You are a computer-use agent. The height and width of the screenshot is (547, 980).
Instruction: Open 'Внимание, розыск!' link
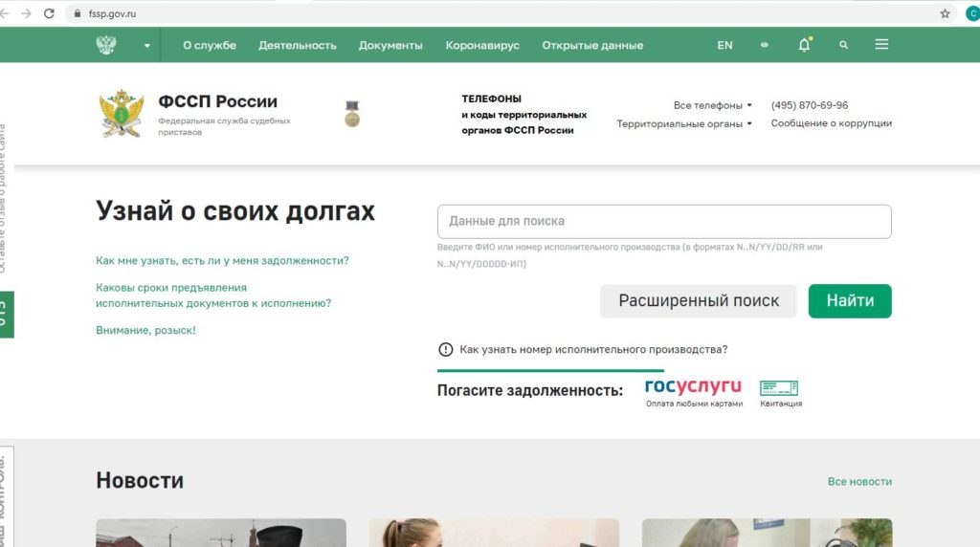pos(145,330)
